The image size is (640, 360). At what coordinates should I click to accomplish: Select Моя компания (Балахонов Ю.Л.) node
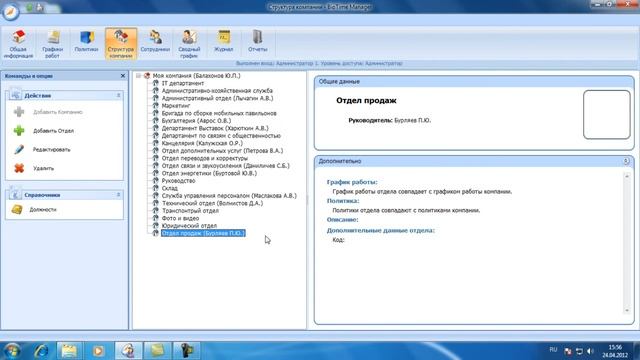tap(196, 76)
